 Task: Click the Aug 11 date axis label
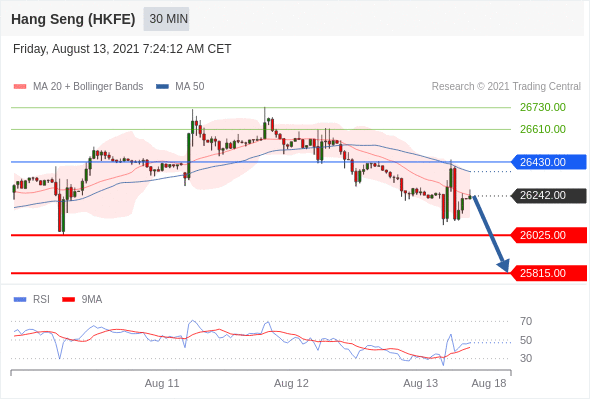162,383
